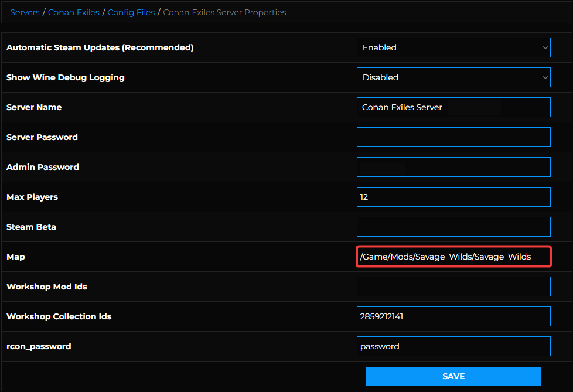Open the Automatic Steam Updates dropdown
573x392 pixels.
[453, 47]
